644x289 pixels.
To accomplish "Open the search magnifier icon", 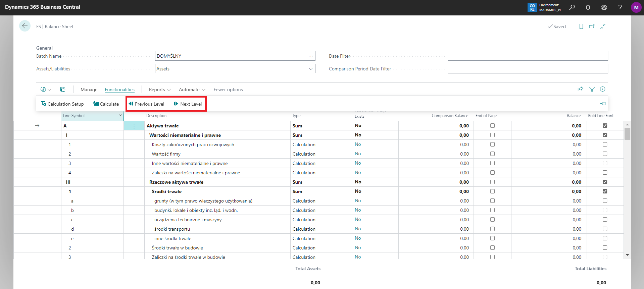I will [572, 7].
